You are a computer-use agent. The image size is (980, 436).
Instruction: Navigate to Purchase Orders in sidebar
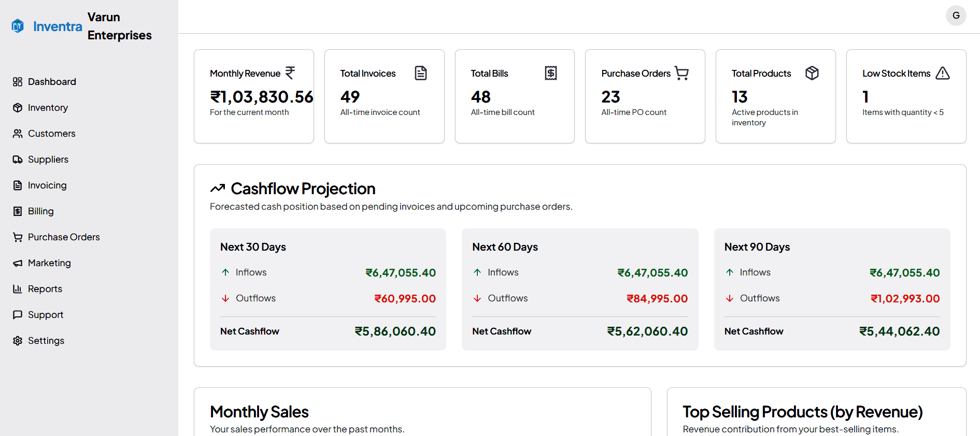pyautogui.click(x=64, y=237)
